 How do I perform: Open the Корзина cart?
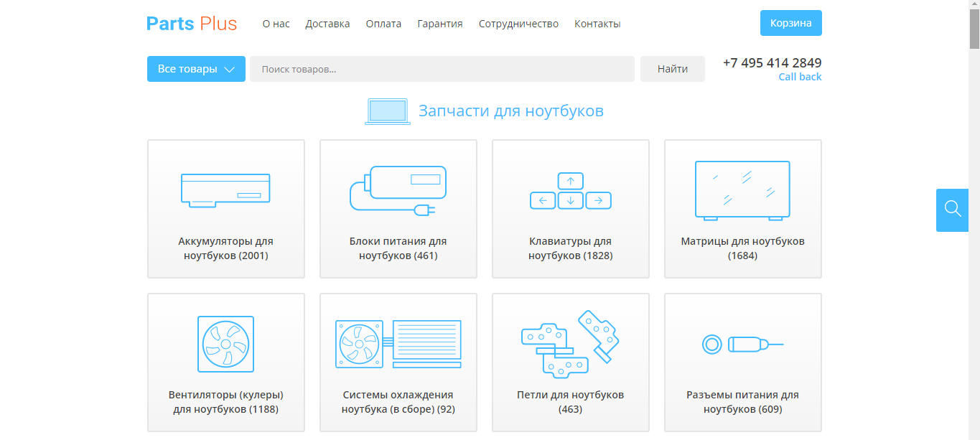[790, 22]
